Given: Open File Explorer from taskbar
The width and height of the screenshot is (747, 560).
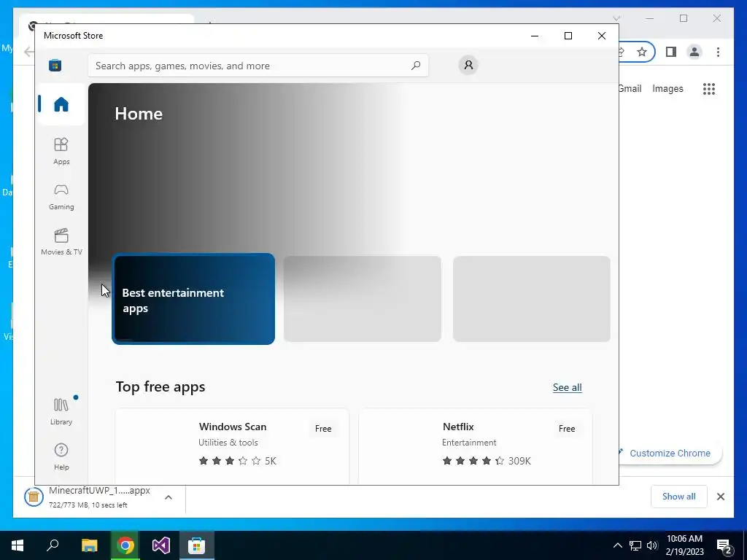Looking at the screenshot, I should 89,545.
